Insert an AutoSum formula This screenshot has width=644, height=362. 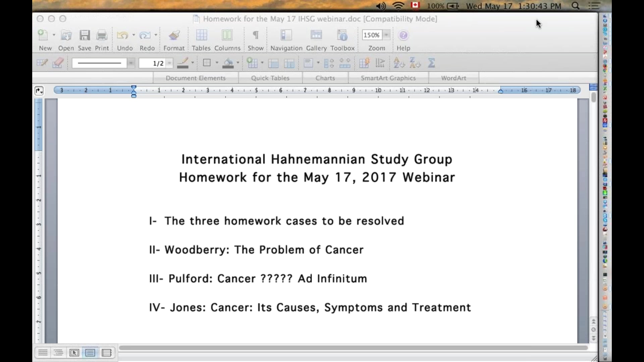click(432, 63)
